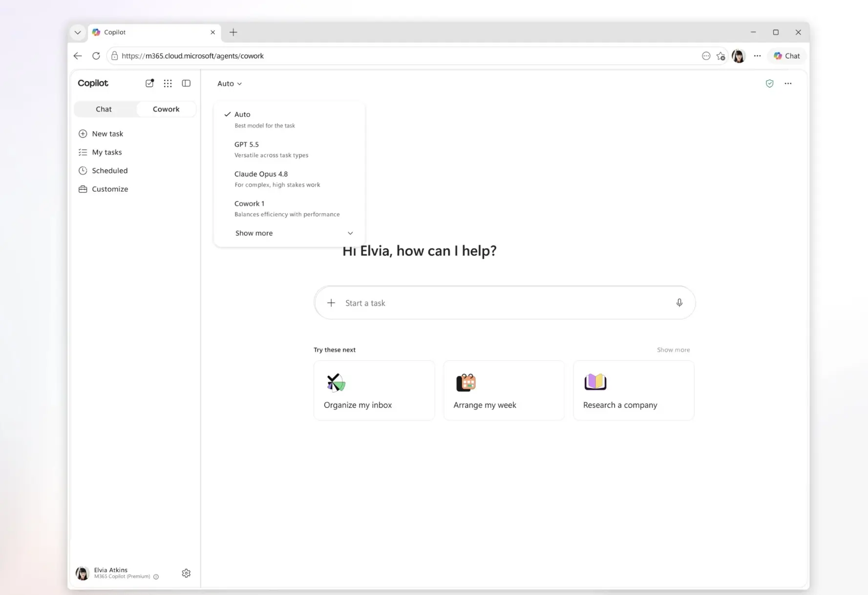Open the browser tab list chevron

click(78, 32)
